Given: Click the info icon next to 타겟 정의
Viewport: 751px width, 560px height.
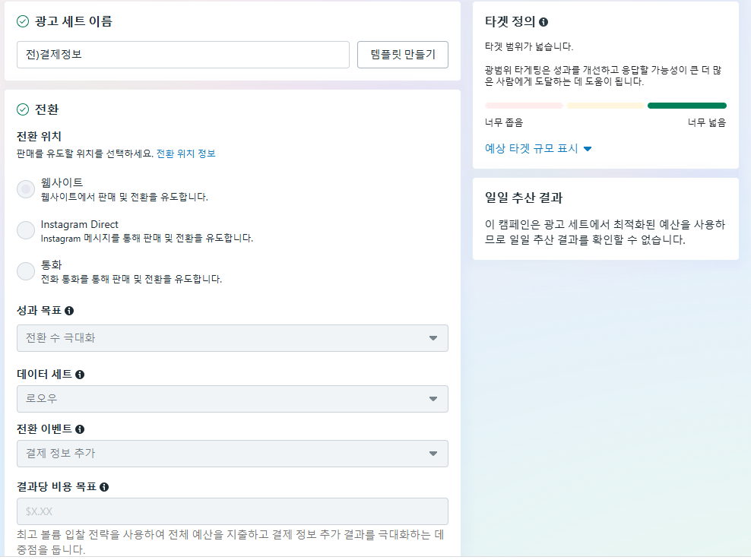Looking at the screenshot, I should [543, 22].
